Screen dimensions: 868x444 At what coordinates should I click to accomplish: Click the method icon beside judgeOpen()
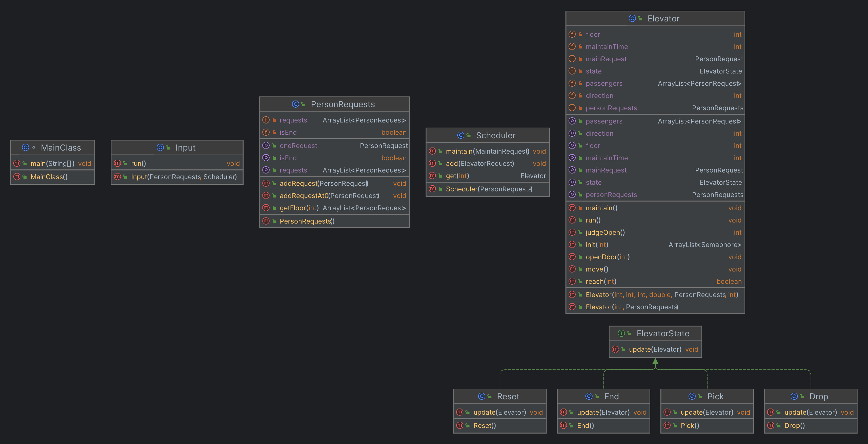[572, 232]
